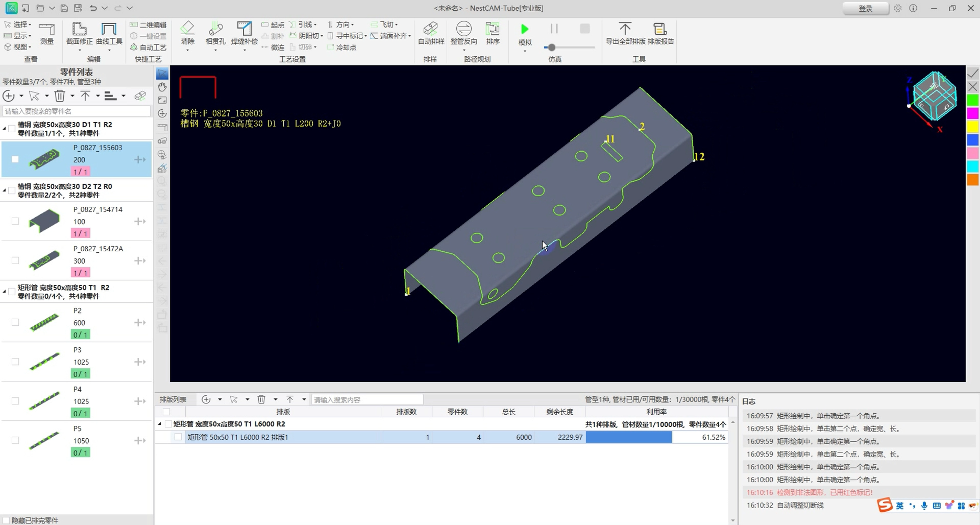
Task: Collapse the 矩形管 L6000 R2 nesting group
Action: [160, 424]
